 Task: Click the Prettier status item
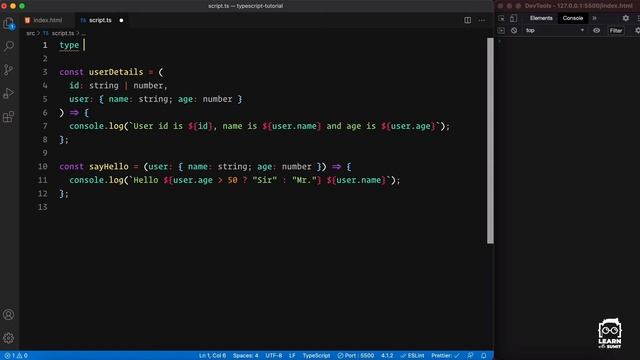coord(445,356)
